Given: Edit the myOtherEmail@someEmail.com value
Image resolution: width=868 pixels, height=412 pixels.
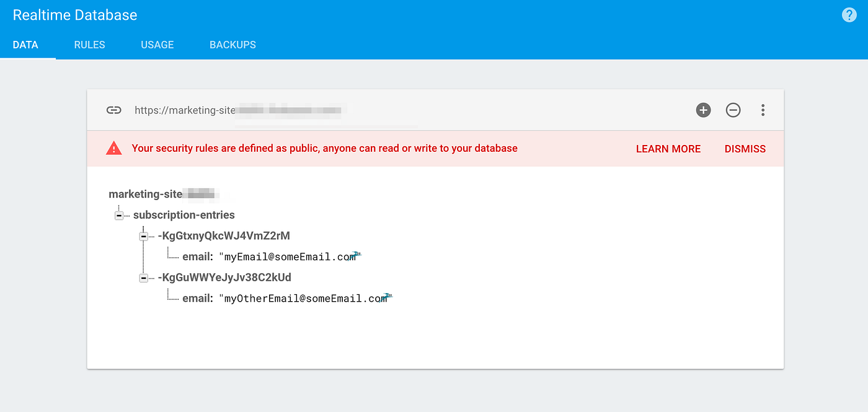Looking at the screenshot, I should coord(306,298).
